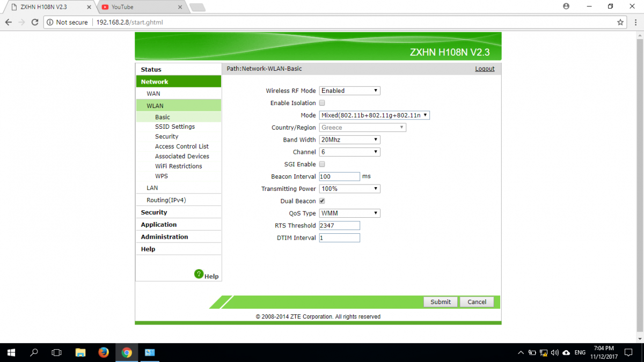This screenshot has height=362, width=644.
Task: Click the browser forward arrow
Action: click(21, 23)
